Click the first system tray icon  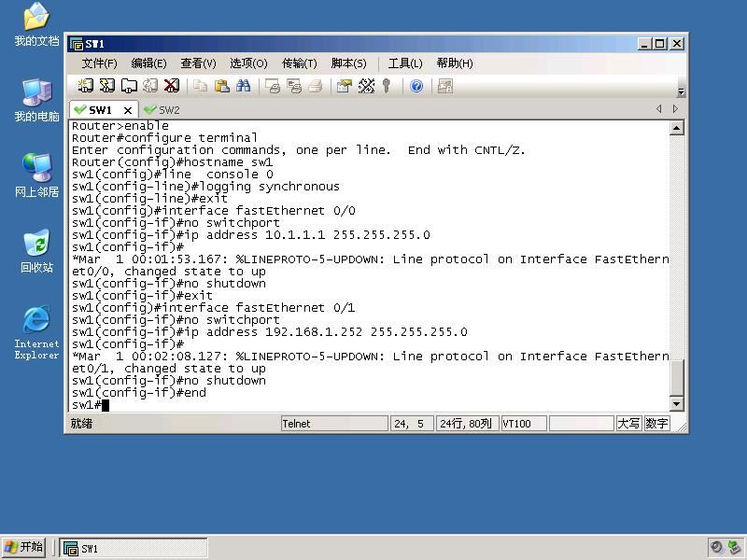(716, 547)
